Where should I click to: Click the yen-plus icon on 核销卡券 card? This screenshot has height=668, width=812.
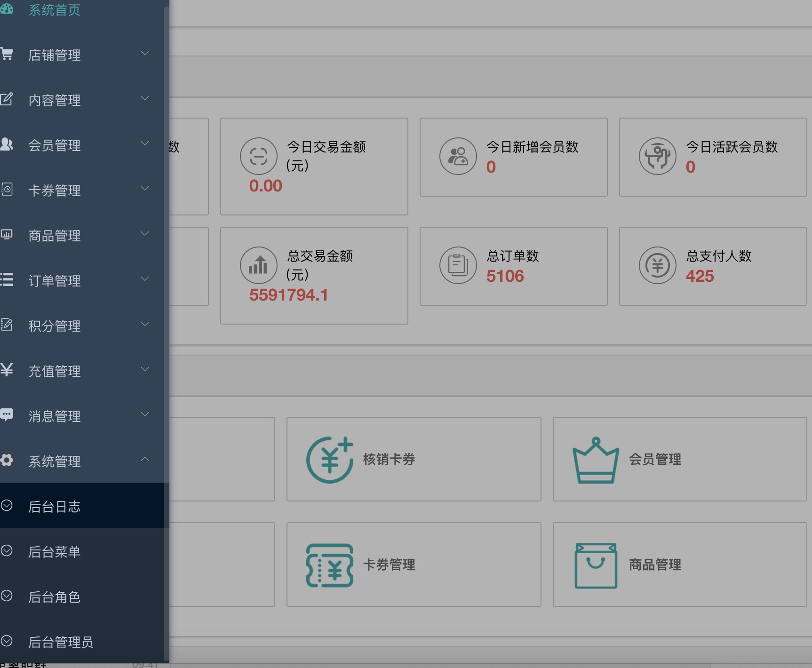(x=330, y=460)
